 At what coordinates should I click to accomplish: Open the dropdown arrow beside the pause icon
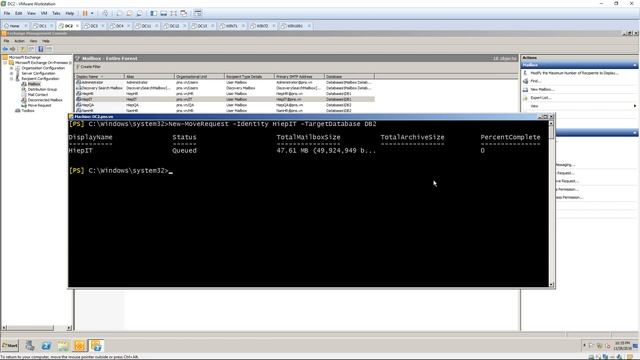92,13
